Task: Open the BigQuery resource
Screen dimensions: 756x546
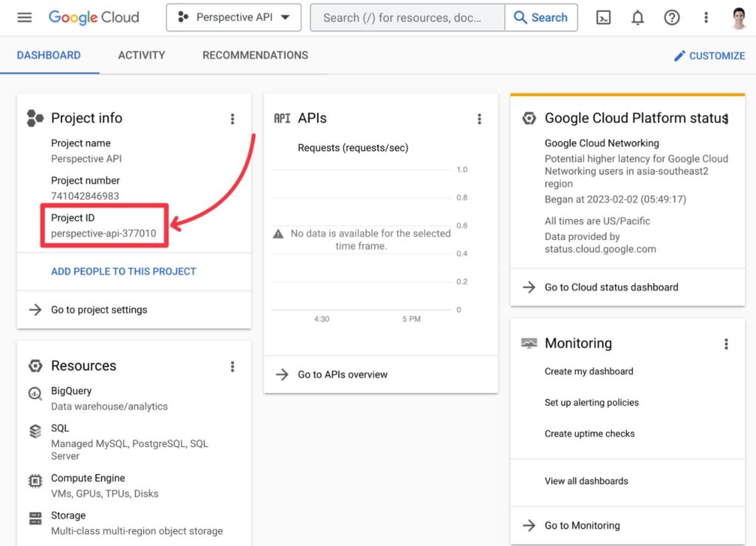Action: 72,391
